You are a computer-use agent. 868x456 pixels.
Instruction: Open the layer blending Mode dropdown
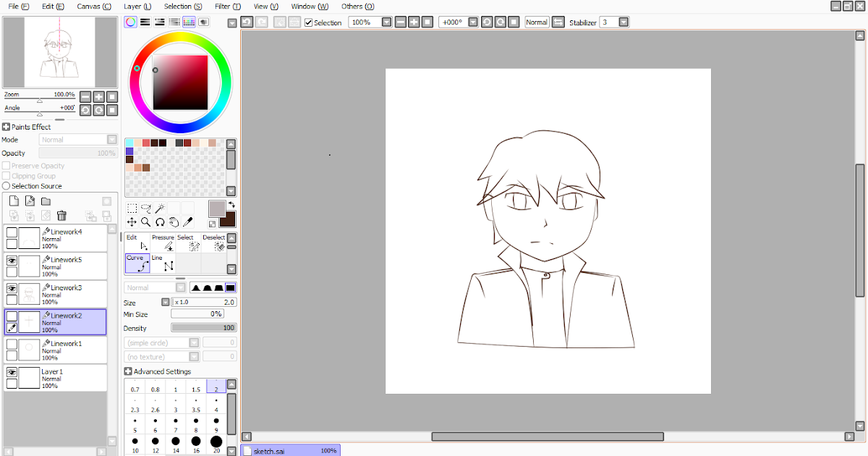click(x=112, y=140)
